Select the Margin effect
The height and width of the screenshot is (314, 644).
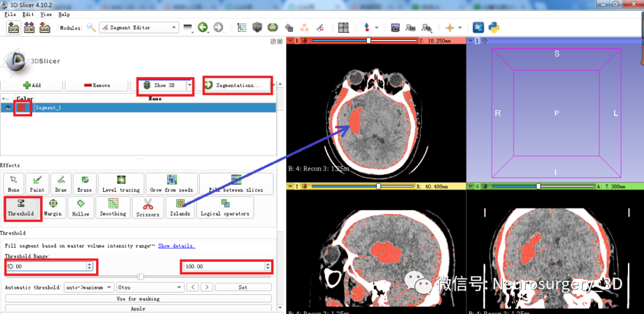tap(53, 208)
